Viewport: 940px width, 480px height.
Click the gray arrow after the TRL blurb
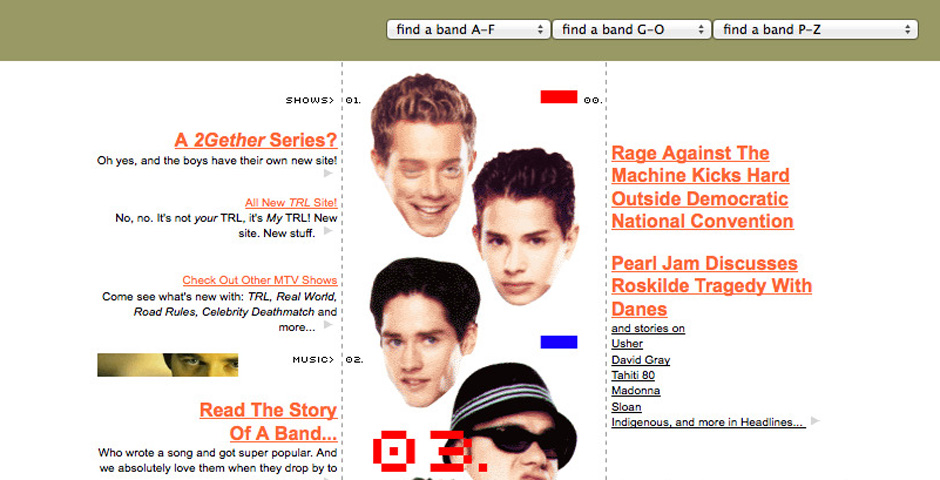click(x=328, y=231)
